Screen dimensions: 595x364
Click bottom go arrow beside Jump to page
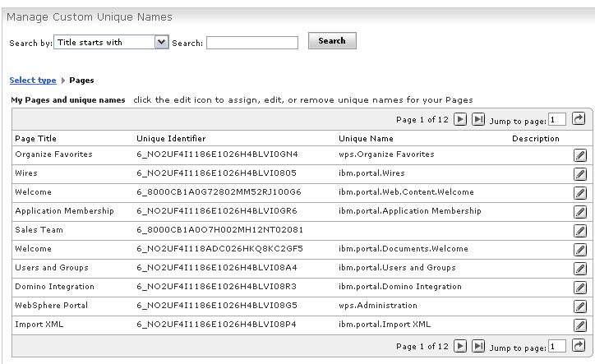(579, 345)
